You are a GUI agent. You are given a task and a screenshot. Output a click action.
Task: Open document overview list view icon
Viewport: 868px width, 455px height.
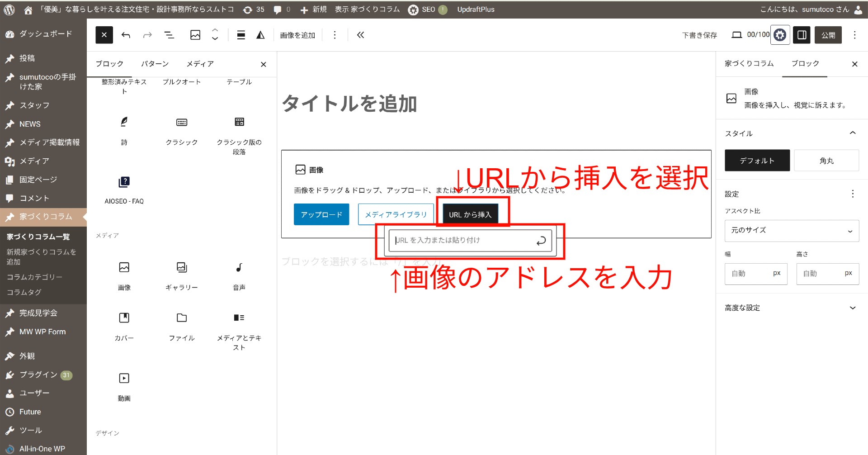pos(169,35)
